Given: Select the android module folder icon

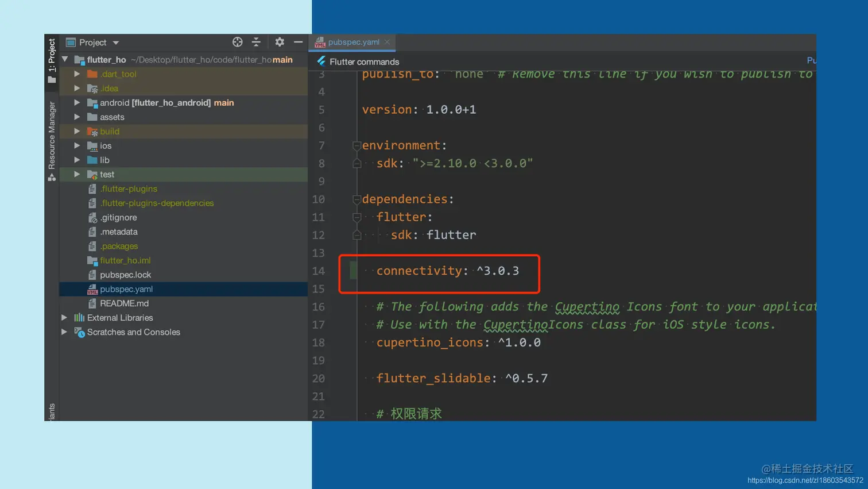Looking at the screenshot, I should click(92, 103).
